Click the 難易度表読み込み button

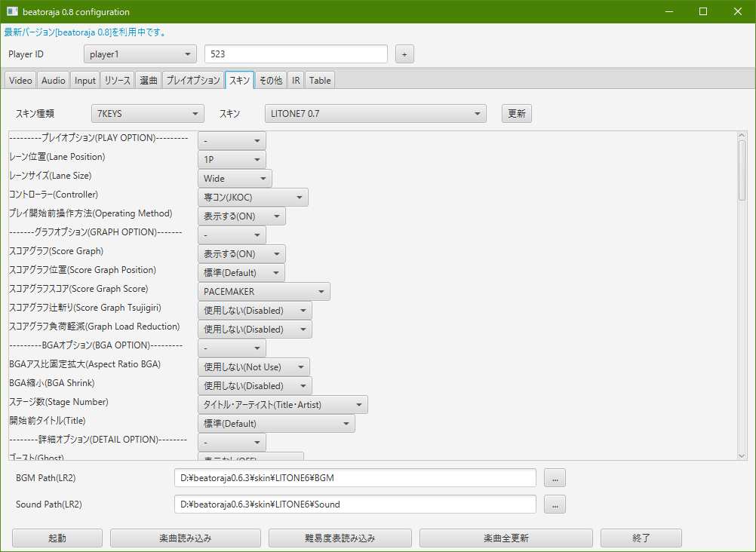coord(340,538)
